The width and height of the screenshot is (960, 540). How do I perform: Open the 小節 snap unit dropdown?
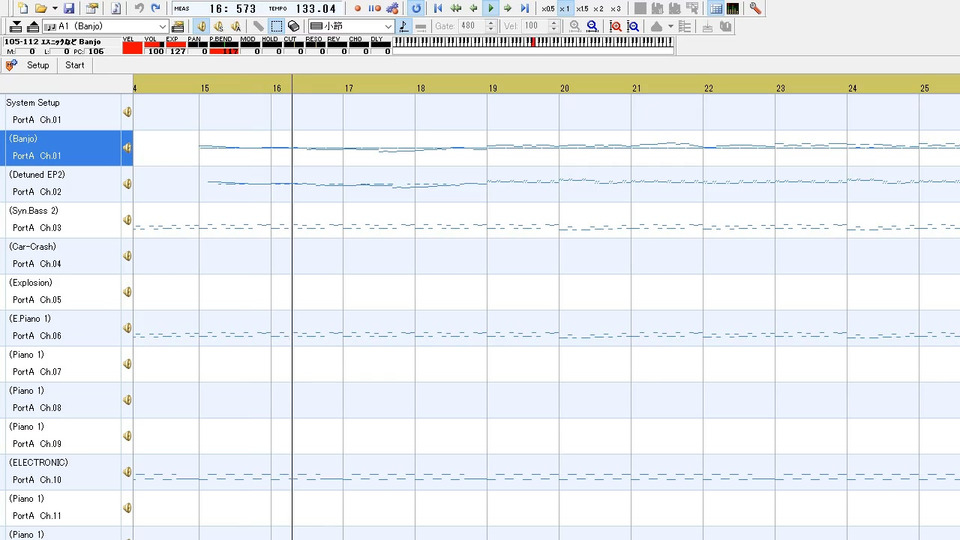pyautogui.click(x=351, y=26)
